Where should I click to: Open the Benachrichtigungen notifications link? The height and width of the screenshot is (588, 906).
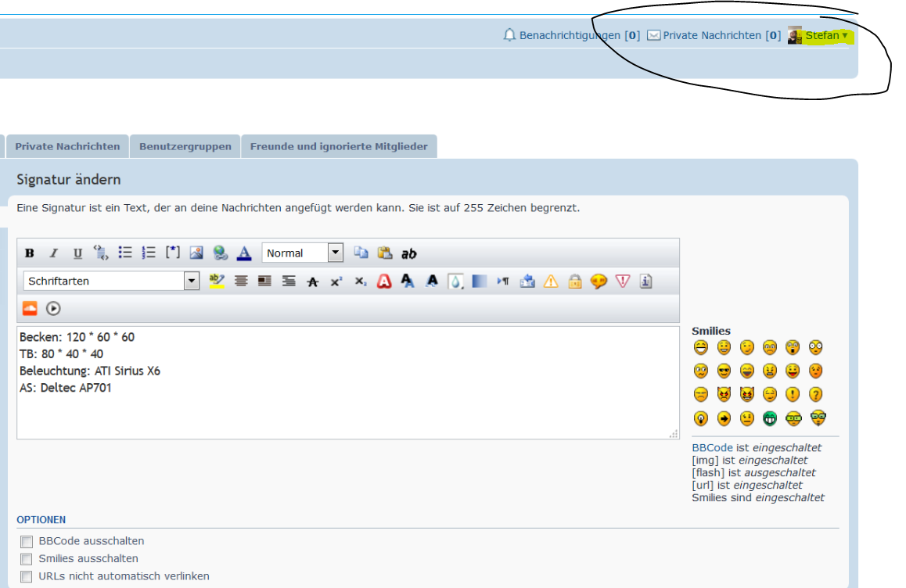coord(570,35)
